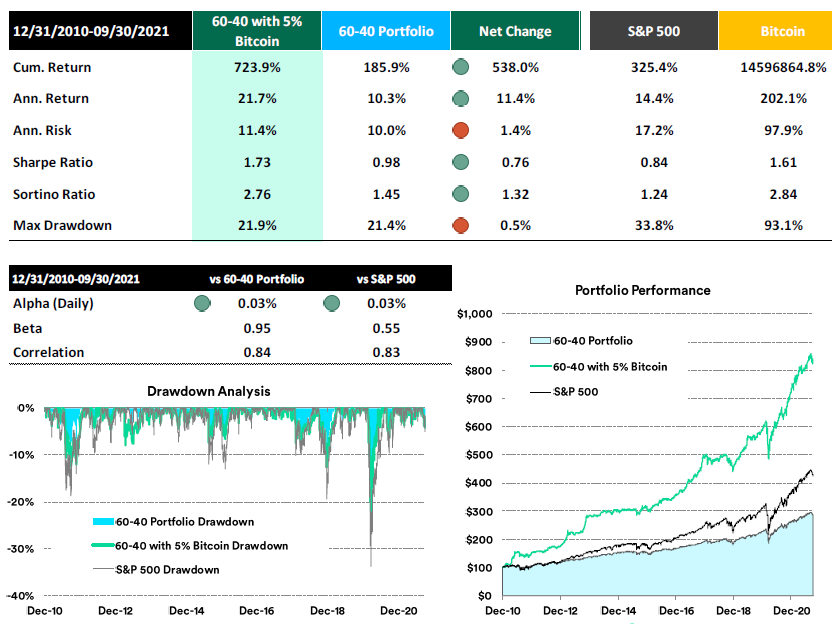Click the $500 axis label
Viewport: 832px width, 624px height.
point(479,455)
